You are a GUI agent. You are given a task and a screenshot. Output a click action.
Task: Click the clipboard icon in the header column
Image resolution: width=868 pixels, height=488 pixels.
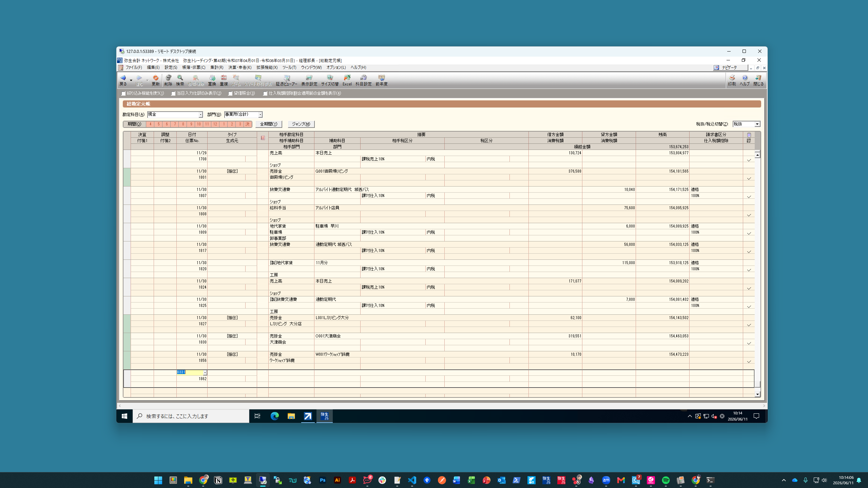[749, 135]
